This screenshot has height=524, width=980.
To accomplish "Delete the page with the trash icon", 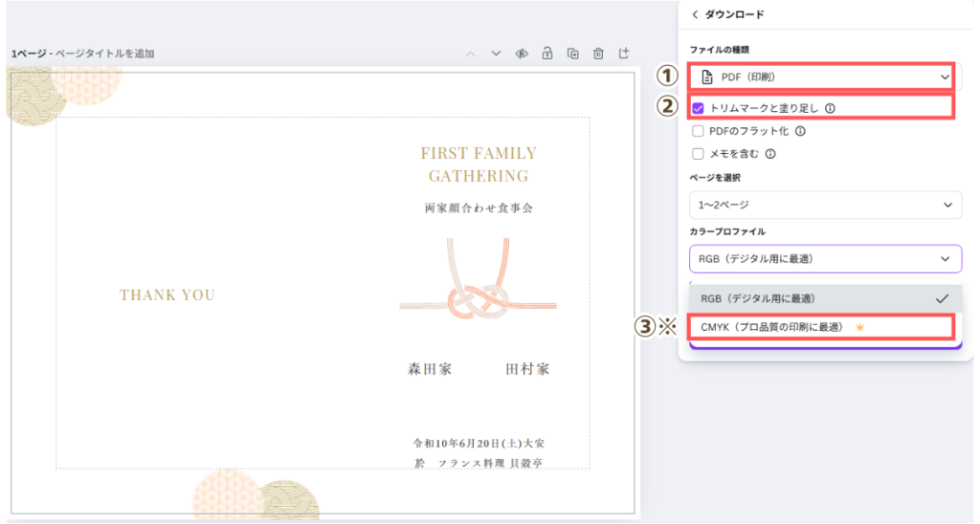I will pos(598,54).
